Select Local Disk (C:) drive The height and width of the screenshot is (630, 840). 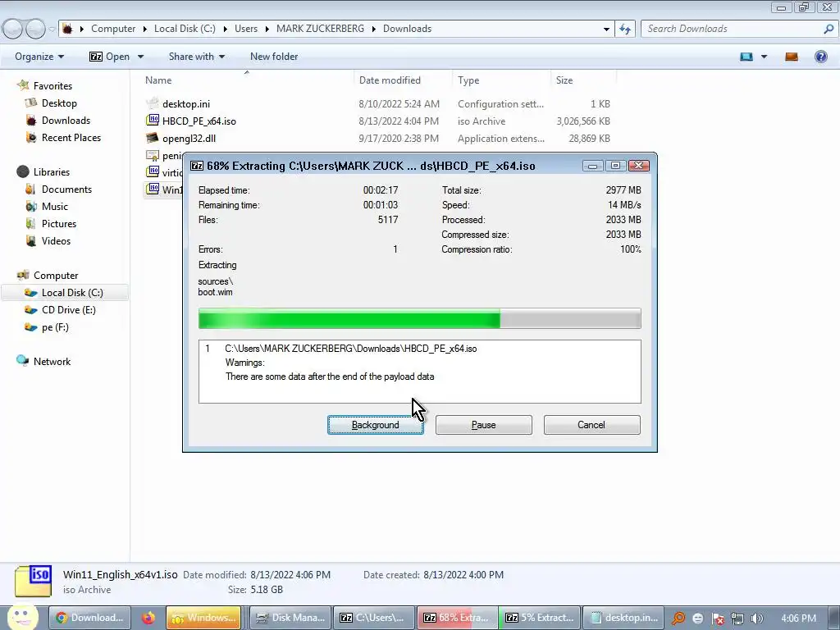(72, 293)
